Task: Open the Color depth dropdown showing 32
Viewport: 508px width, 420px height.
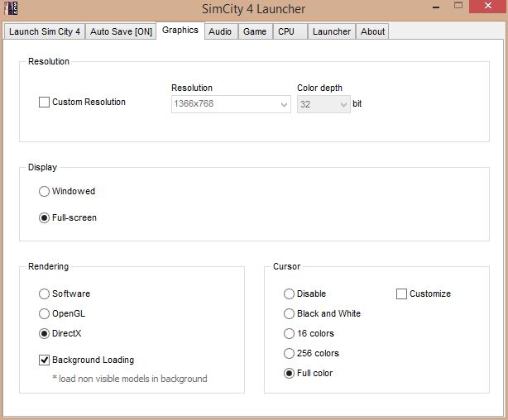Action: click(x=323, y=104)
